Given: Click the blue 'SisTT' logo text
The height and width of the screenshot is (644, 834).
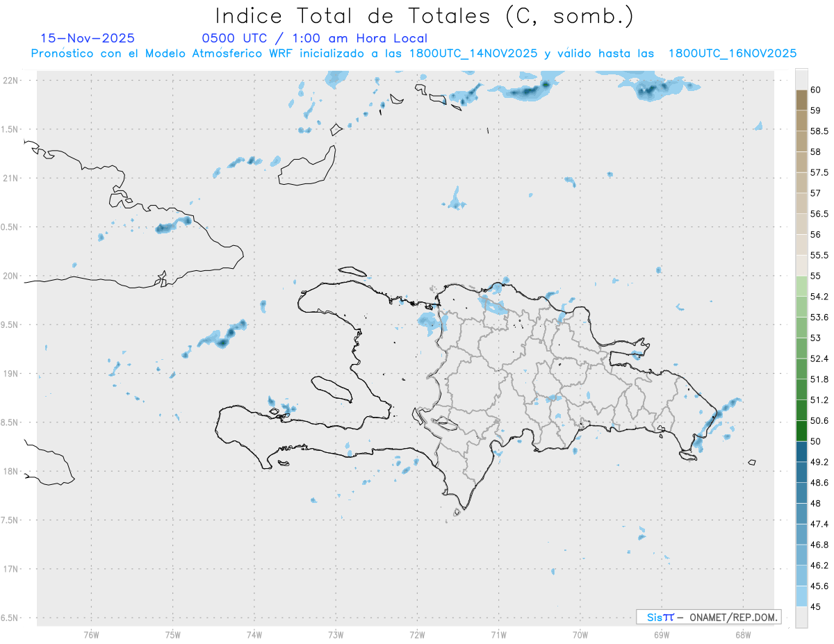Looking at the screenshot, I should tap(660, 617).
